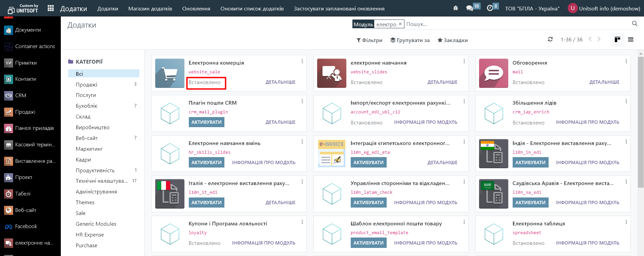Viewport: 644px width, 256px height.
Task: Open the Закладки favorites dropdown
Action: pos(452,40)
